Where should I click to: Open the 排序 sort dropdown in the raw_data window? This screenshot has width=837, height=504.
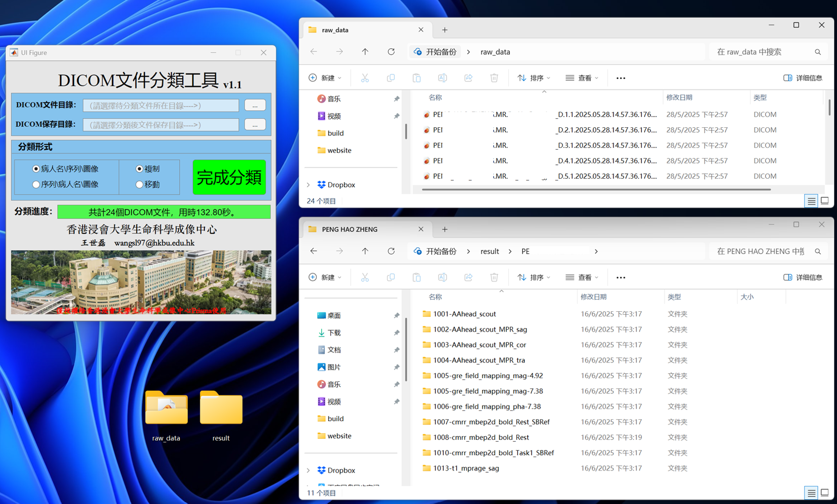click(534, 78)
